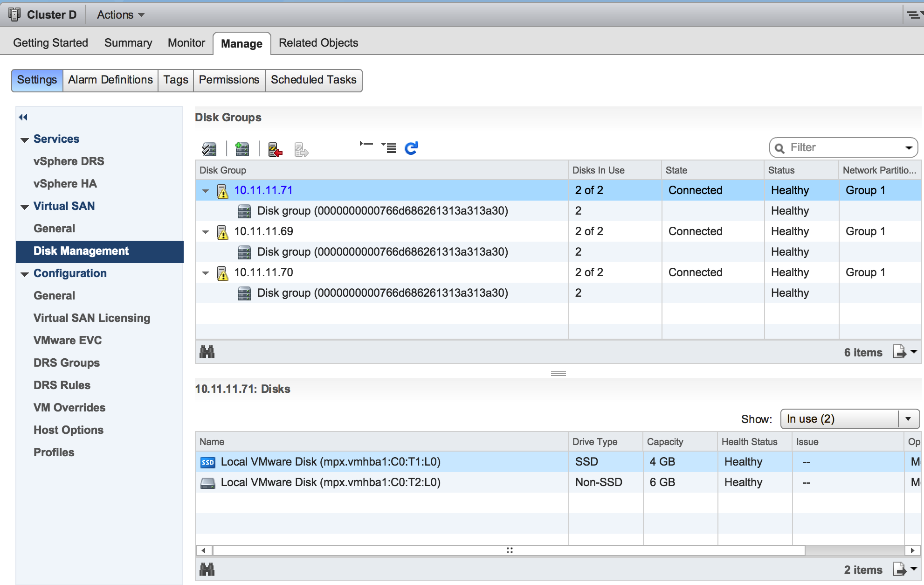Click the Claim Disks icon

(209, 149)
